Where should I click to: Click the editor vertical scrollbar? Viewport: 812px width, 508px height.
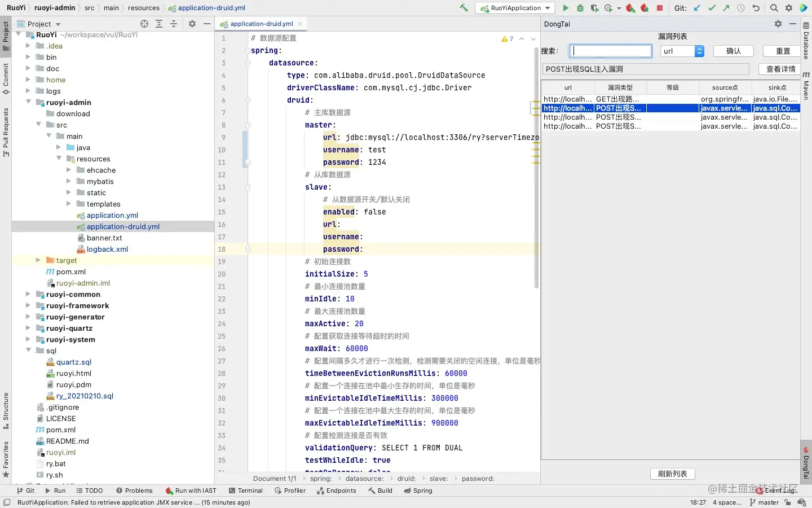tap(536, 168)
